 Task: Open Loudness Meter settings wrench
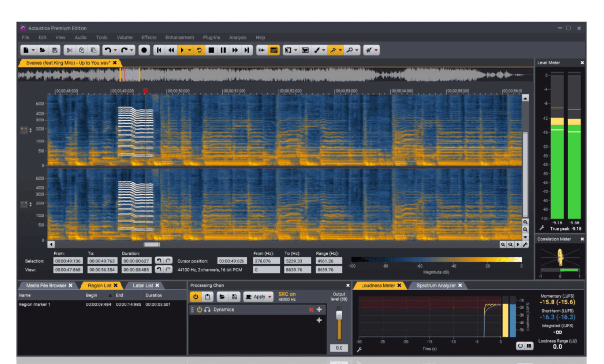point(359,350)
